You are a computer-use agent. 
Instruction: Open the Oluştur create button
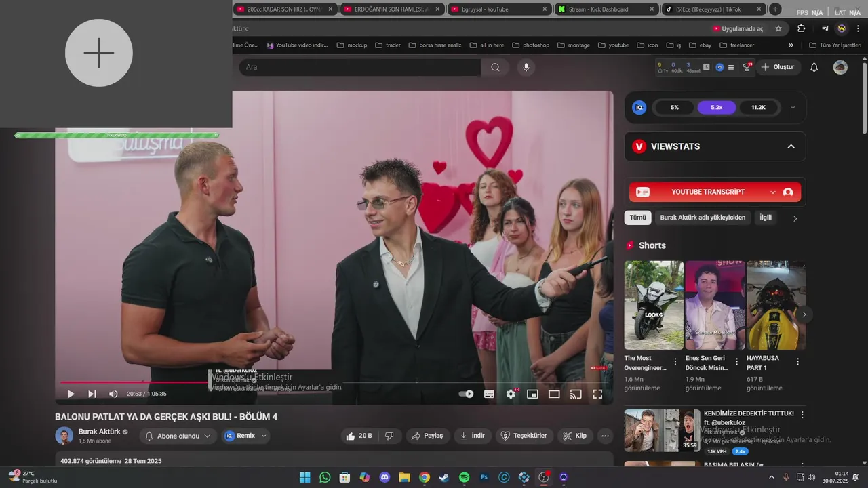coord(777,67)
